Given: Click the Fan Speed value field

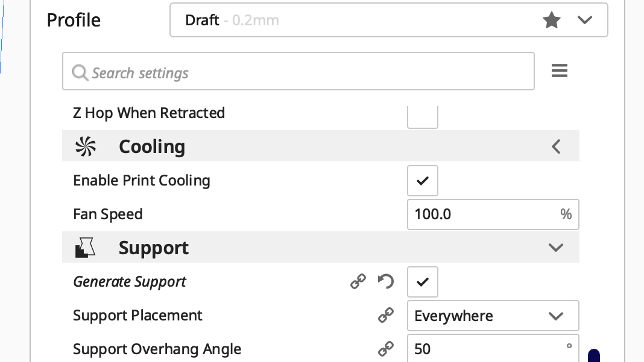Looking at the screenshot, I should point(482,214).
